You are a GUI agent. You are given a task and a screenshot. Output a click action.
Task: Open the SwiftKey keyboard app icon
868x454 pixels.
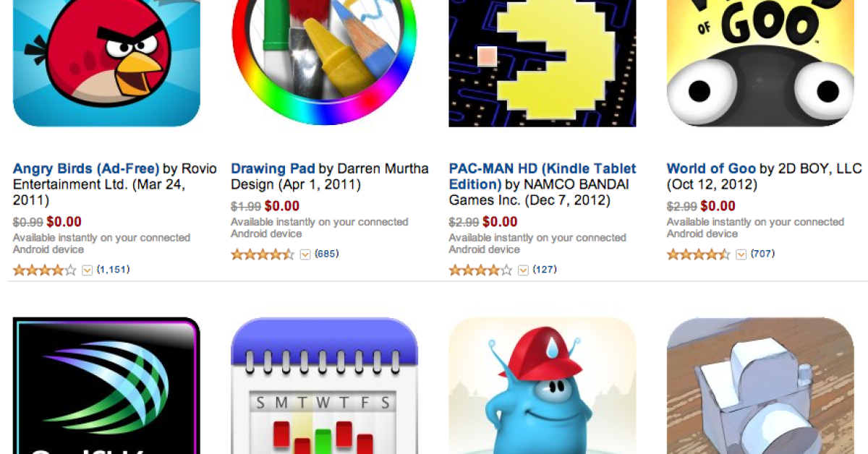point(106,385)
